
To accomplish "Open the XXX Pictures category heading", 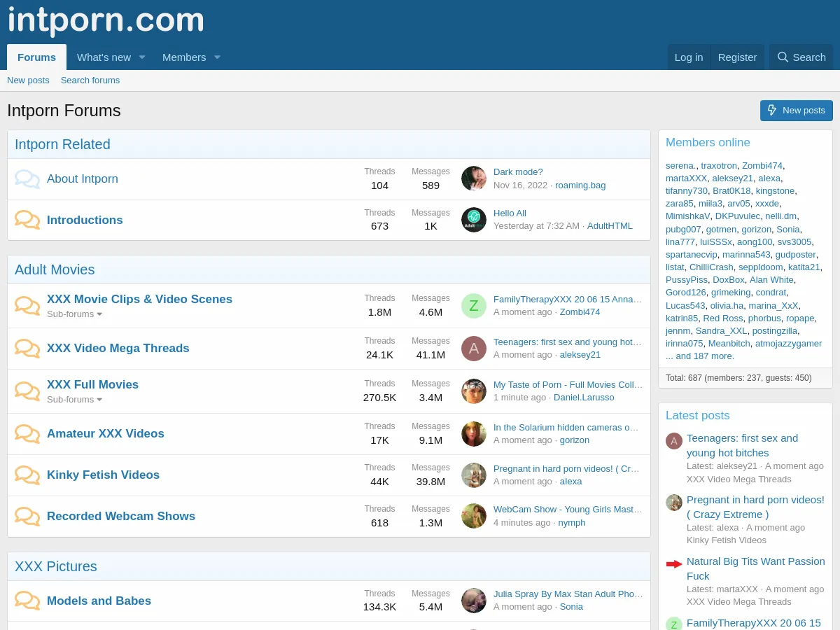I will point(56,566).
